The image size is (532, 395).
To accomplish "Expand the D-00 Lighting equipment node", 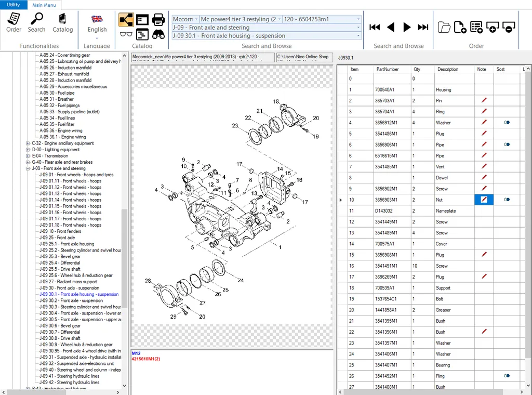I will pyautogui.click(x=28, y=150).
